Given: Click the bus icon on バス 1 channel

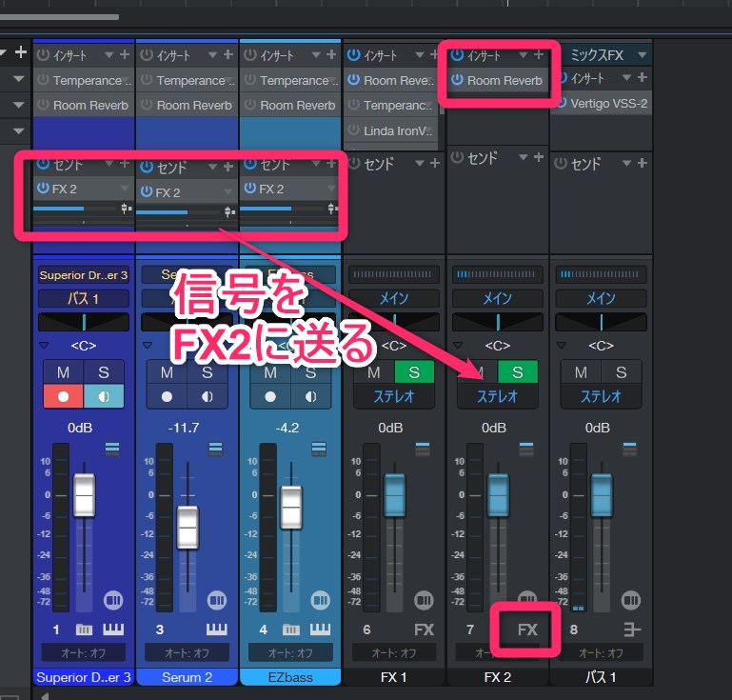Looking at the screenshot, I should click(x=631, y=630).
